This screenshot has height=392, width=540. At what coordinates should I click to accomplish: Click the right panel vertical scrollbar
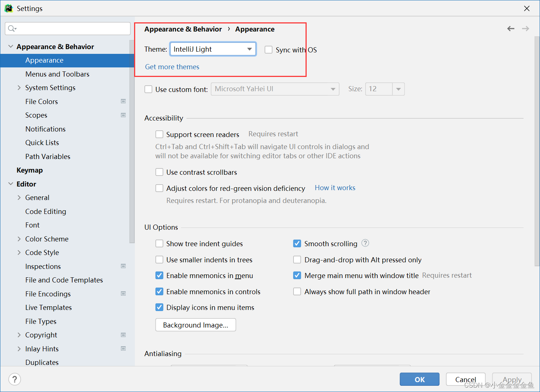click(537, 151)
